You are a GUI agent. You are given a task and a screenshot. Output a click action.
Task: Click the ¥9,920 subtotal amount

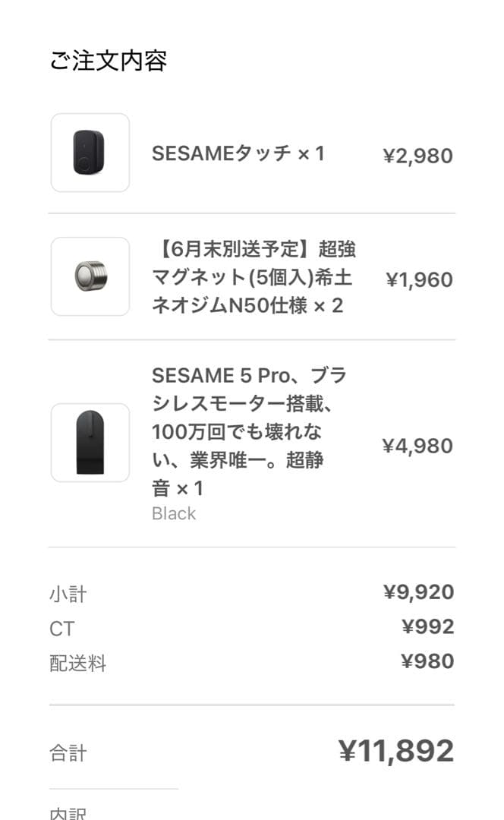point(421,591)
